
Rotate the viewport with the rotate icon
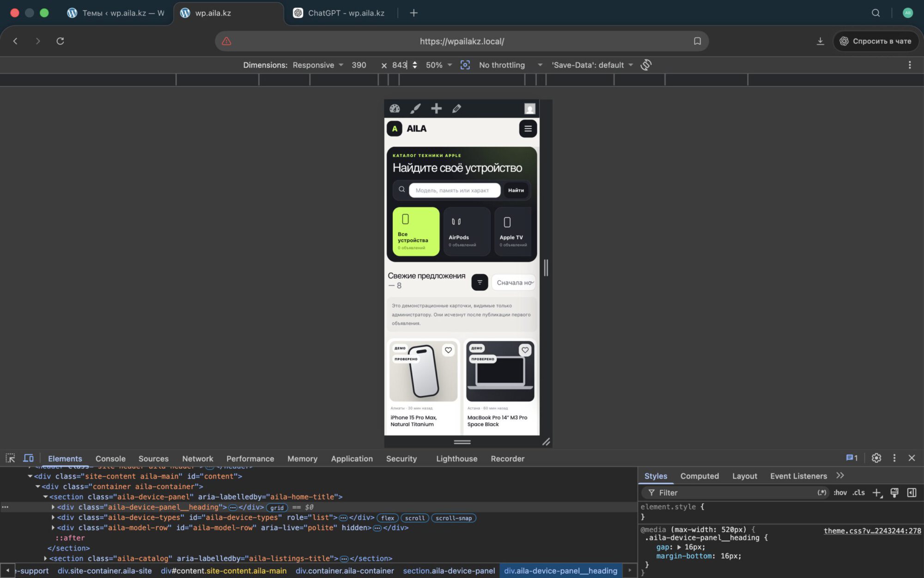646,65
